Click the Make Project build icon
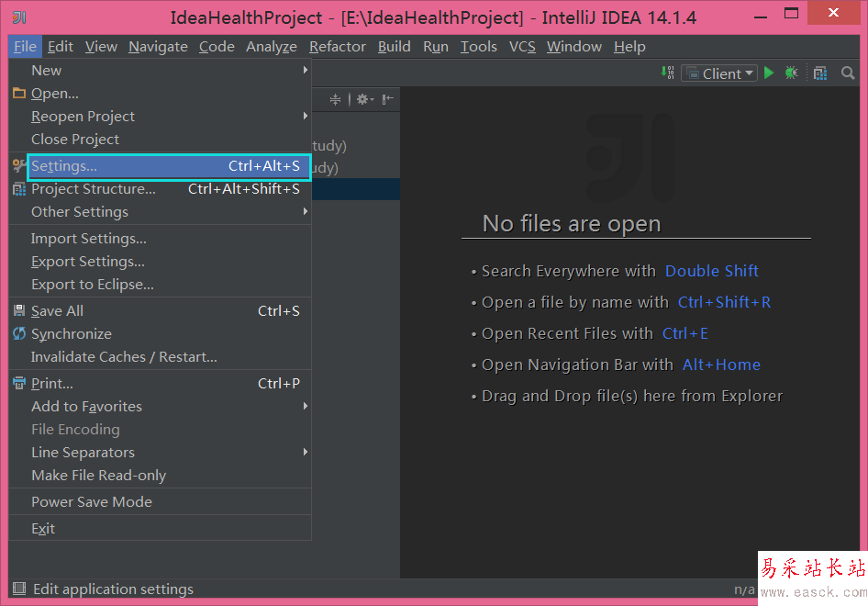Screen dimensions: 868x606 click(668, 73)
